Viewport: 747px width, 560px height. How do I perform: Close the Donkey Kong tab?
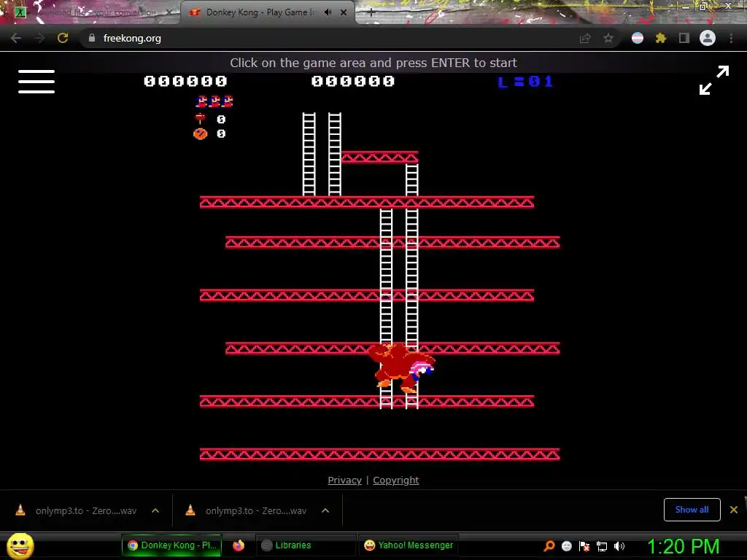pyautogui.click(x=344, y=12)
